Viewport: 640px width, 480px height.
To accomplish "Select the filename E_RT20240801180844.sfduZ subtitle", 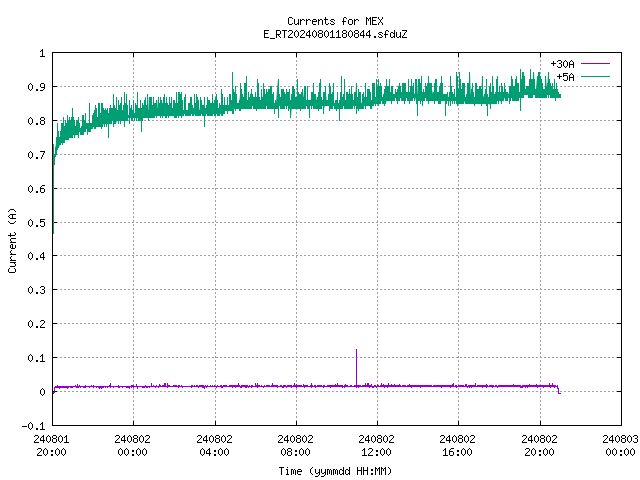I will (x=335, y=34).
